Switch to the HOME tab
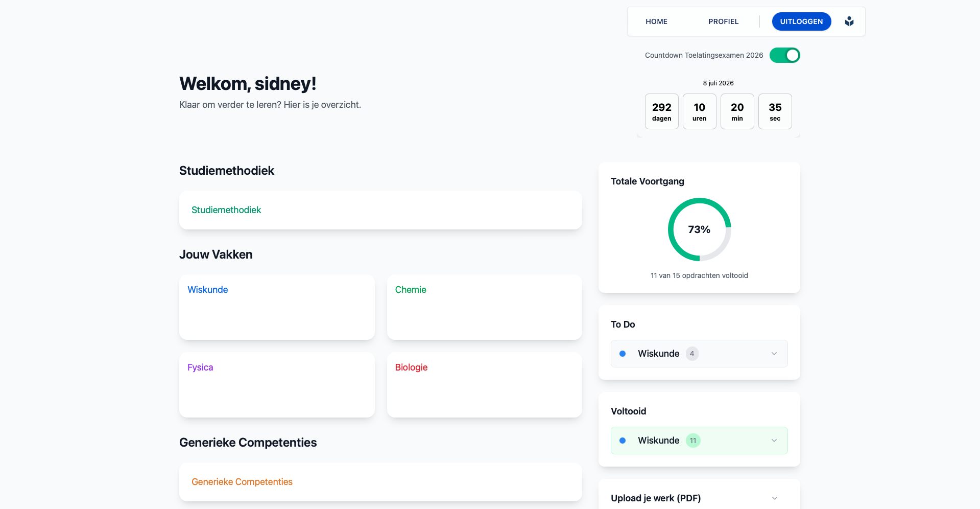980x509 pixels. tap(656, 21)
